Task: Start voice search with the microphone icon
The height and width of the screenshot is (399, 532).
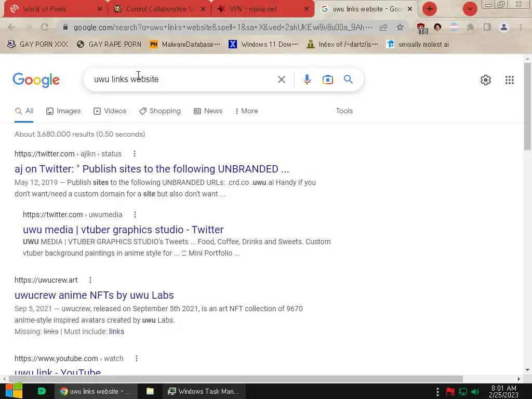Action: 307,79
